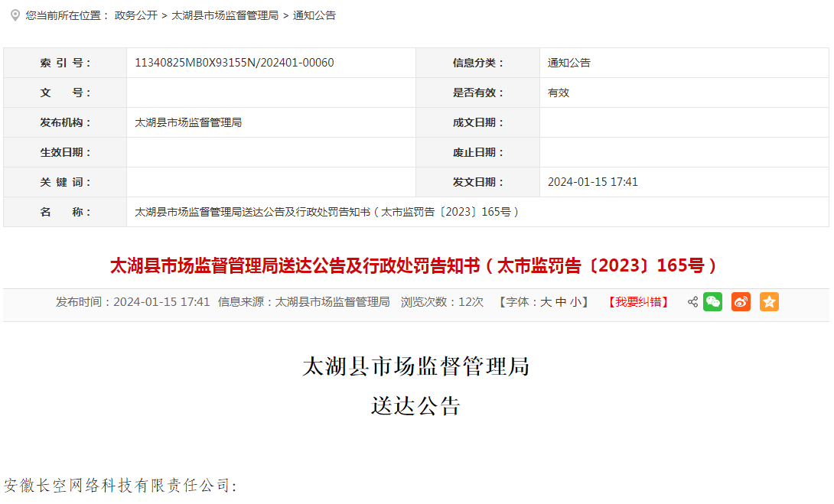The image size is (834, 504).
Task: Click the 信息分类 value 通知公告
Action: click(569, 63)
